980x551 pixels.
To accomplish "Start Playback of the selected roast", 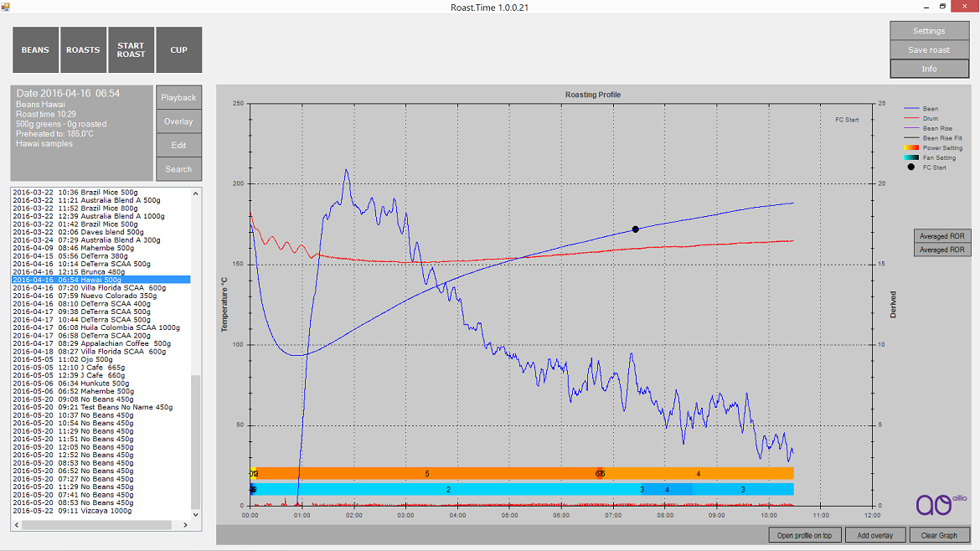I will pos(178,98).
